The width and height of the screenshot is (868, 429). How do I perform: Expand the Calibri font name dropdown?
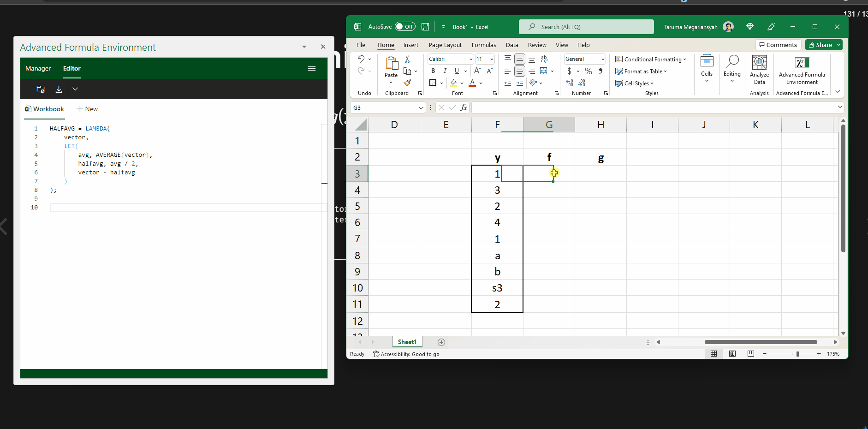click(x=471, y=59)
